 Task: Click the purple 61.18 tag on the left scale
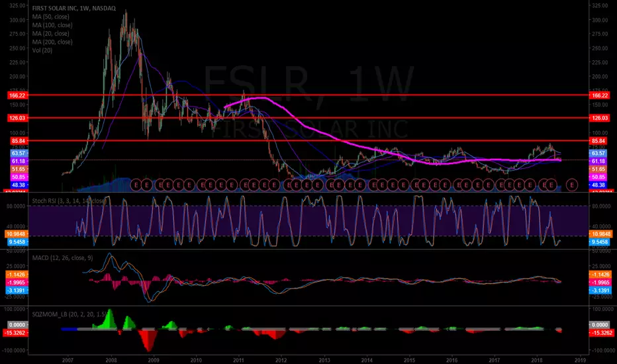pyautogui.click(x=19, y=161)
